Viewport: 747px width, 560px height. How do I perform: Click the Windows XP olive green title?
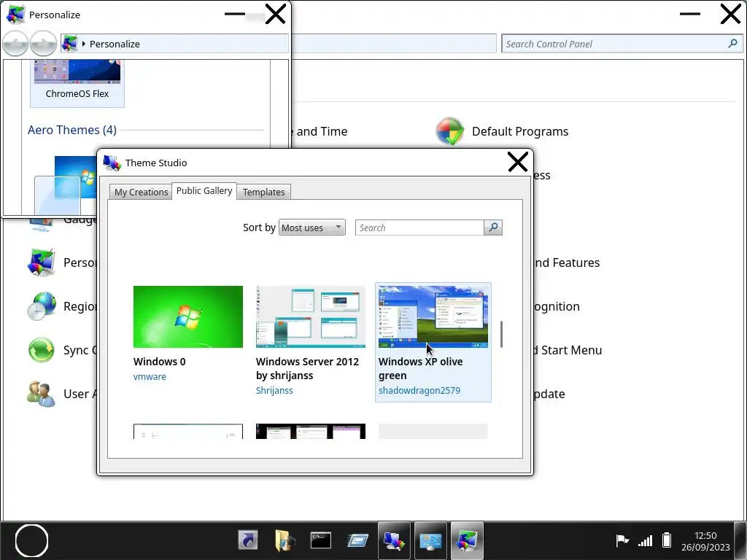point(421,368)
